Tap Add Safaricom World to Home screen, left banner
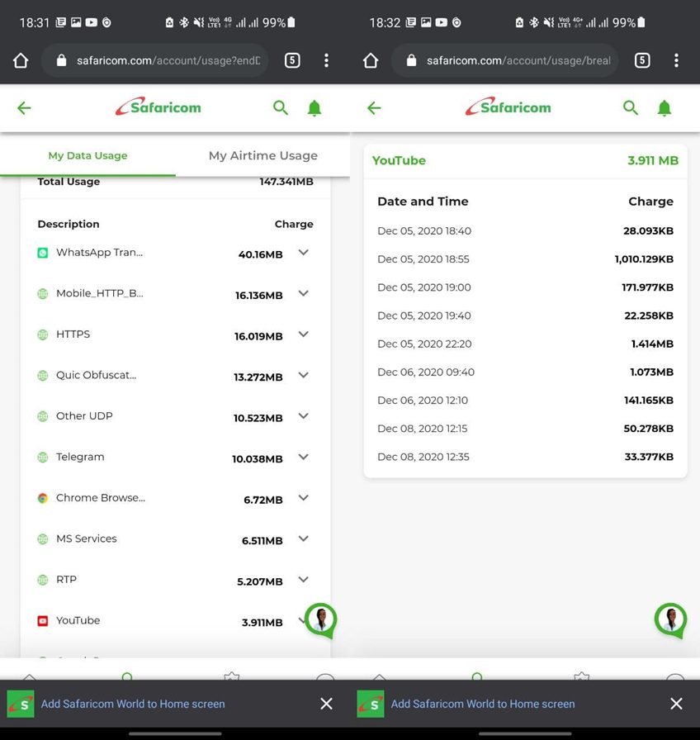 (x=133, y=704)
